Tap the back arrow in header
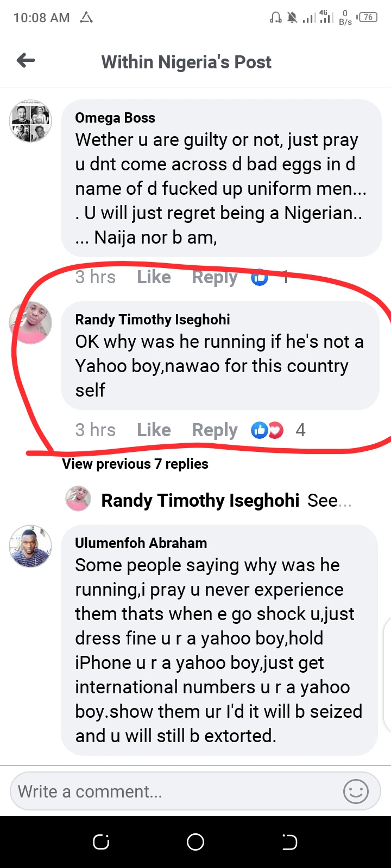Viewport: 391px width, 868px height. (x=26, y=61)
